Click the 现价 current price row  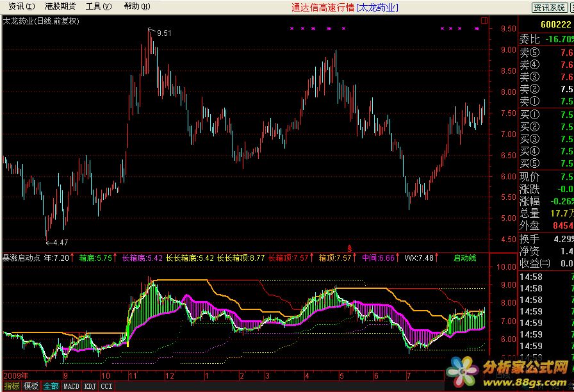coord(546,177)
